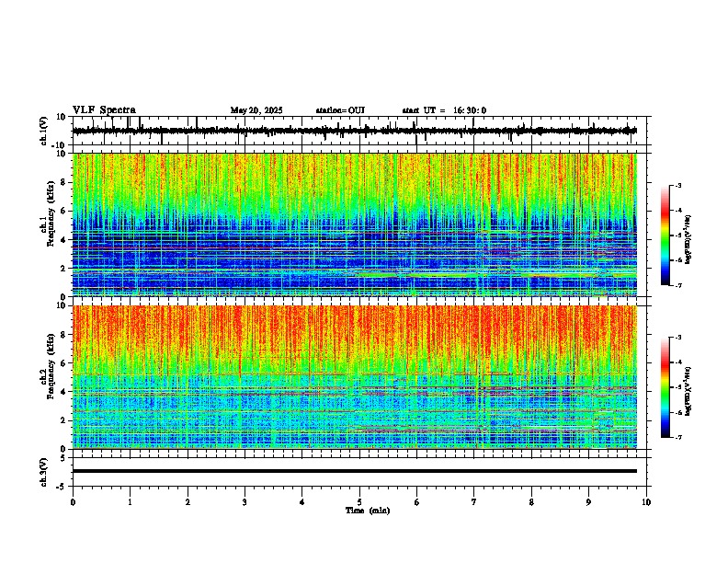Click the ch.3(V) black trace line
This screenshot has width=728, height=563.
pos(355,471)
